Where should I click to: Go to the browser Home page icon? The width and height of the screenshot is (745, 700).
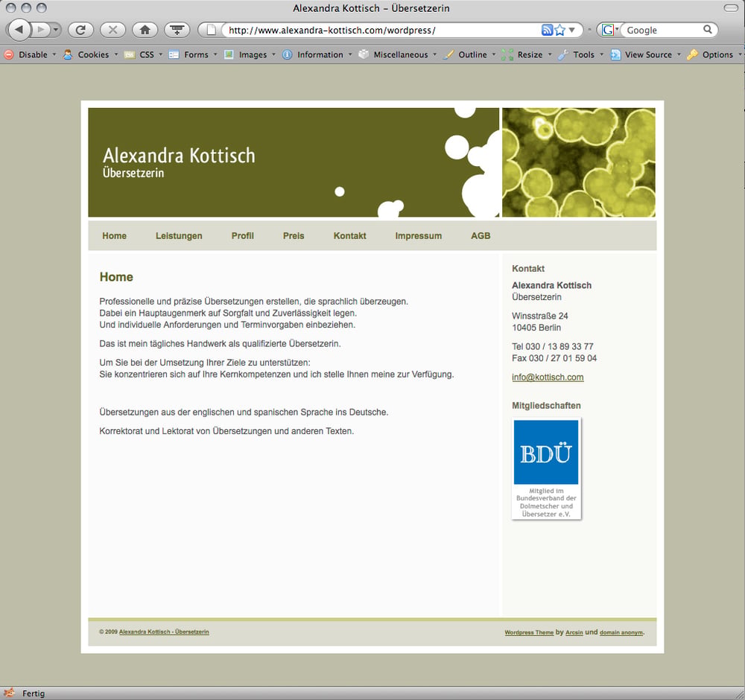(x=145, y=30)
